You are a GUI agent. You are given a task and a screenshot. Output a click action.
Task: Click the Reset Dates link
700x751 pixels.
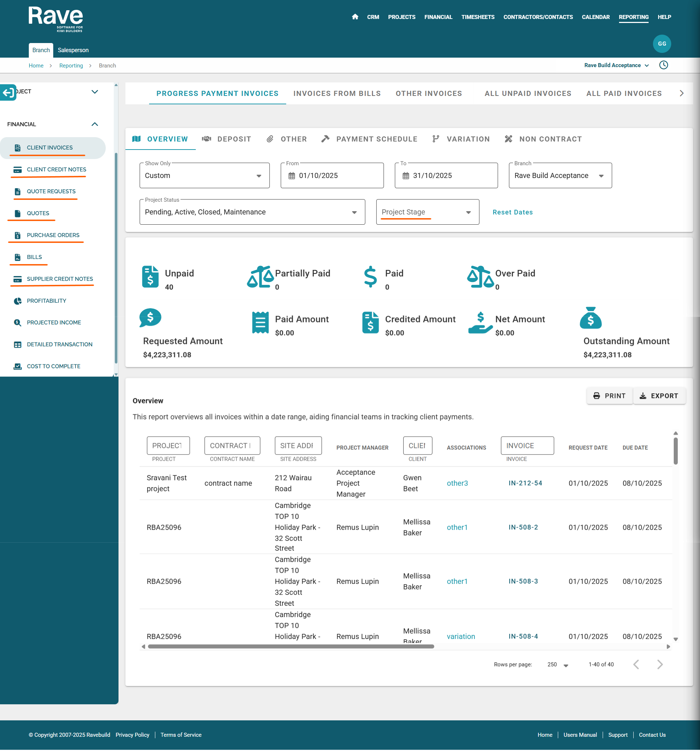(x=512, y=212)
